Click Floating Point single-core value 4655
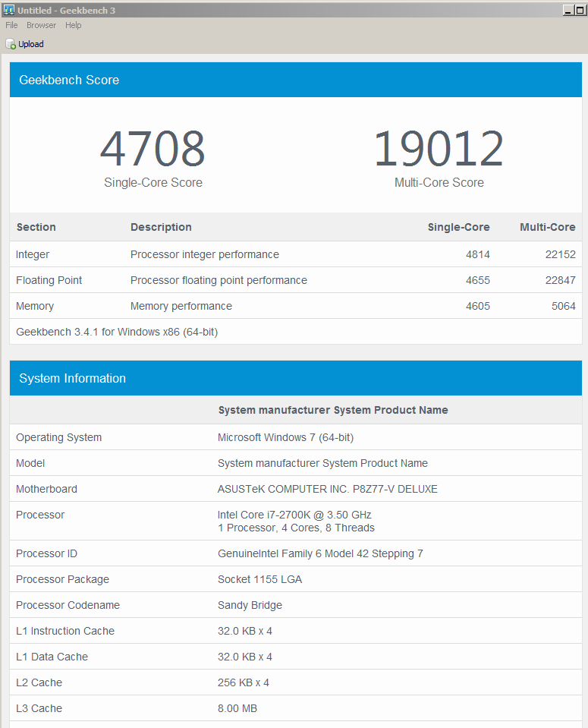This screenshot has width=588, height=728. tap(478, 280)
